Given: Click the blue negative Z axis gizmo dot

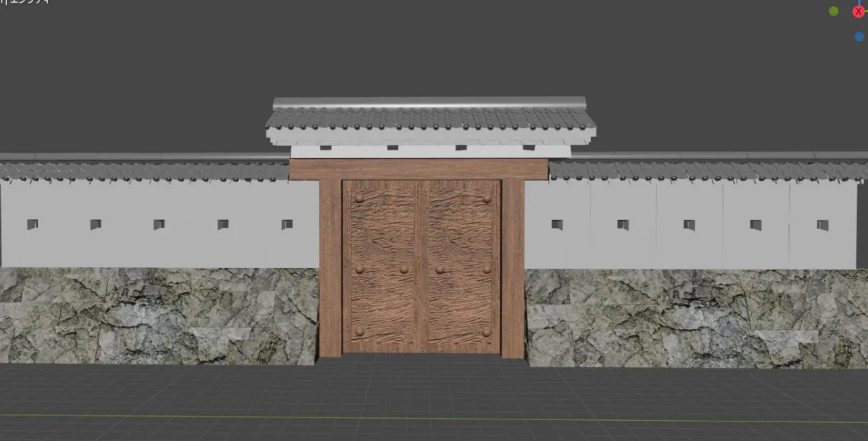Looking at the screenshot, I should click(859, 36).
